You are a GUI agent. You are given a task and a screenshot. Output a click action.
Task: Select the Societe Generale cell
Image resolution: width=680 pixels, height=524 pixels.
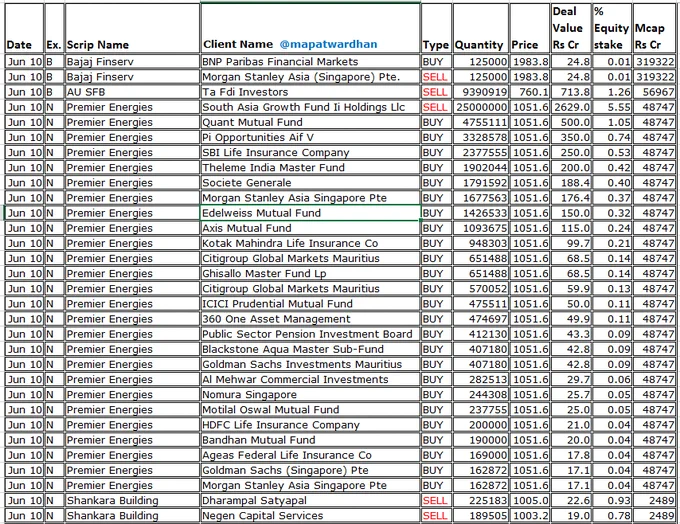[x=311, y=183]
